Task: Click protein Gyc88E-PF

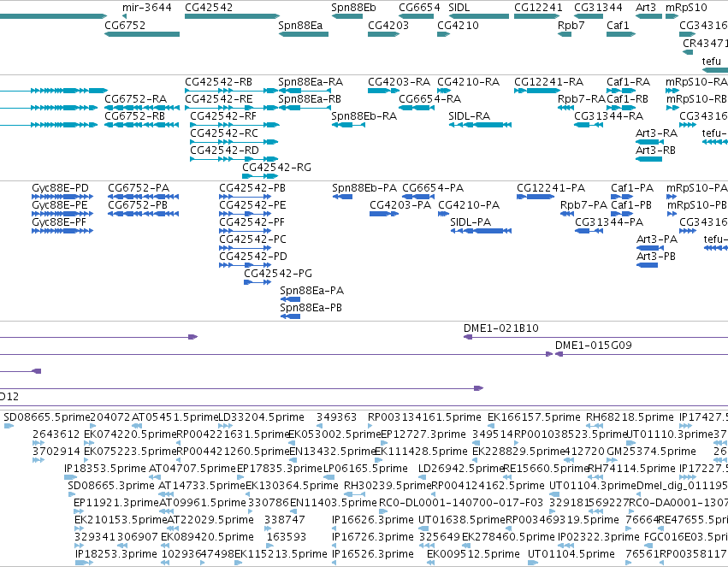Action: [x=62, y=231]
